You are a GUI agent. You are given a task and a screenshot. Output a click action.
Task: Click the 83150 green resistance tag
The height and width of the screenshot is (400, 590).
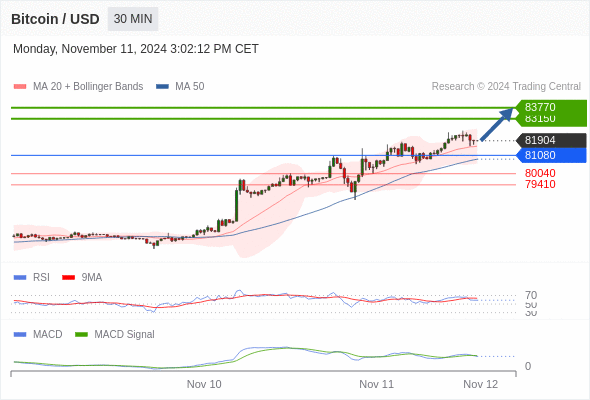[x=551, y=120]
